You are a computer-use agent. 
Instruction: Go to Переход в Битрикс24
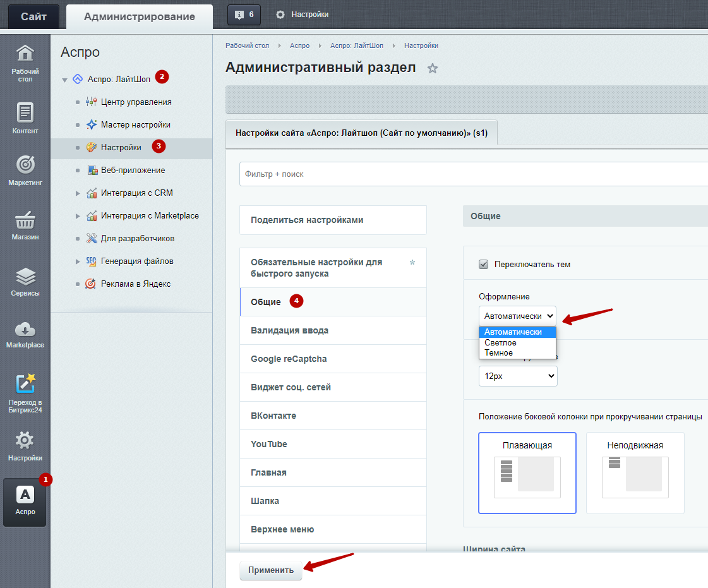[25, 393]
